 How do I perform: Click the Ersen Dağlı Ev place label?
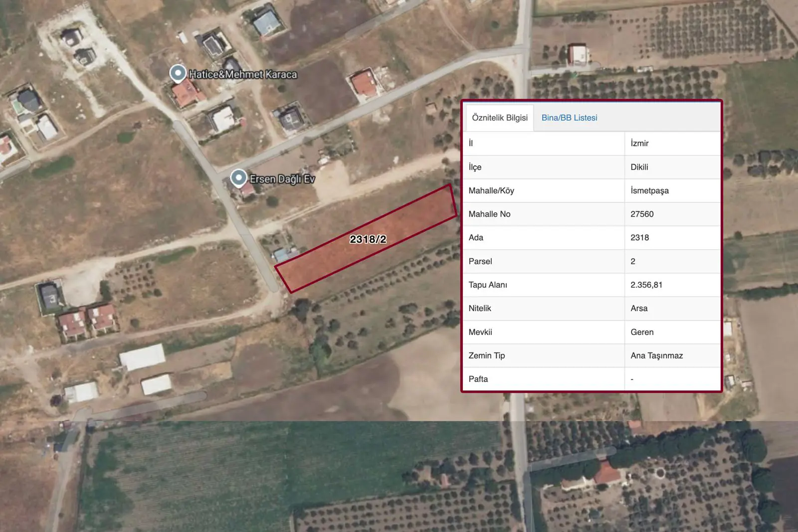[282, 179]
